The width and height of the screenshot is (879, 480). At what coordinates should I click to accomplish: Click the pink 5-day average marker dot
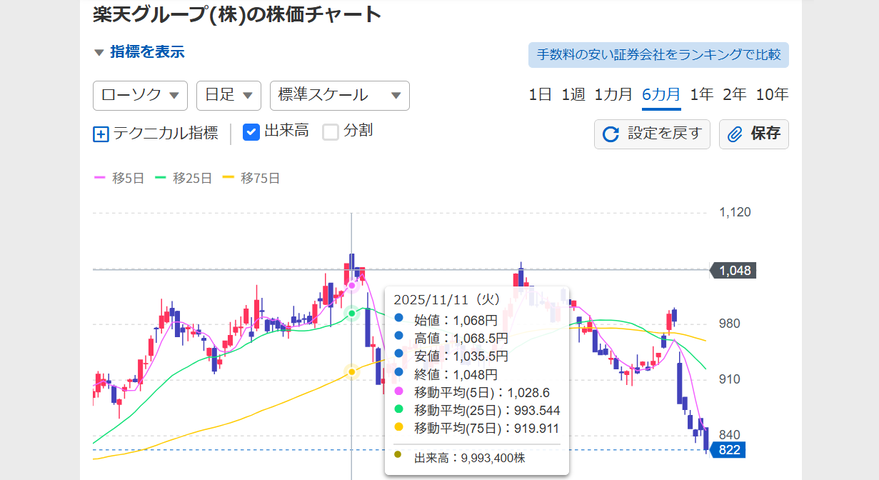pos(352,286)
